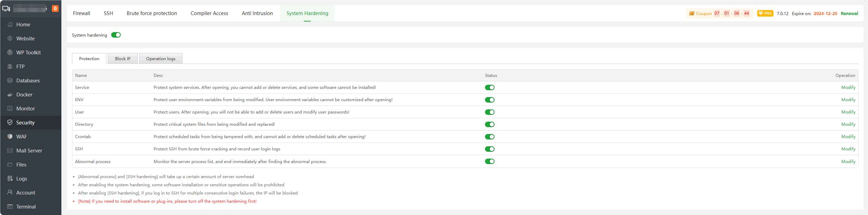Disable Abnormal process monitoring toggle
The image size is (868, 215).
489,161
